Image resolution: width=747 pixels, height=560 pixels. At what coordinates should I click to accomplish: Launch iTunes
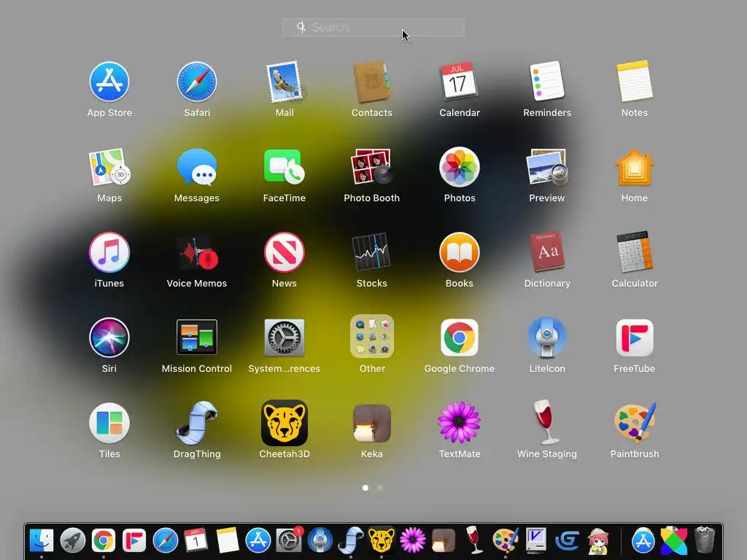point(109,252)
